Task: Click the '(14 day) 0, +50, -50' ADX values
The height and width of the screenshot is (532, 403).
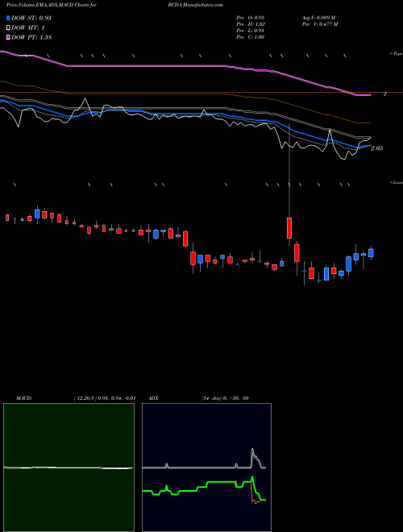Action: (225, 398)
